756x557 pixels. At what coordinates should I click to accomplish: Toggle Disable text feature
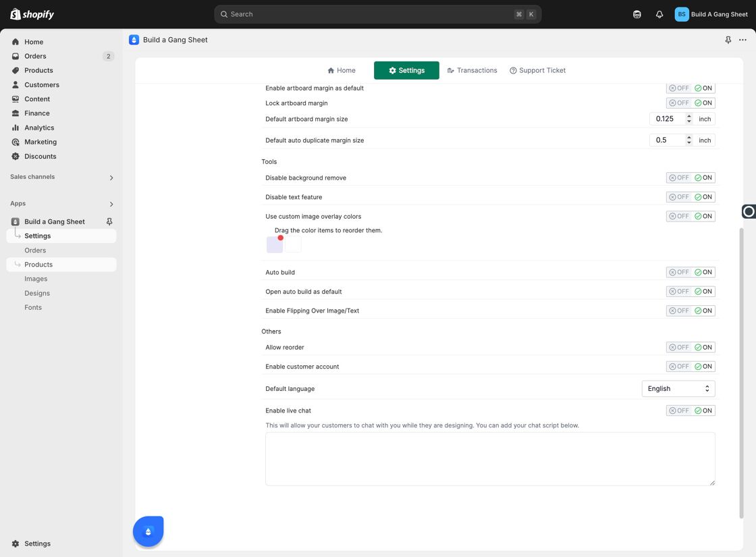691,196
